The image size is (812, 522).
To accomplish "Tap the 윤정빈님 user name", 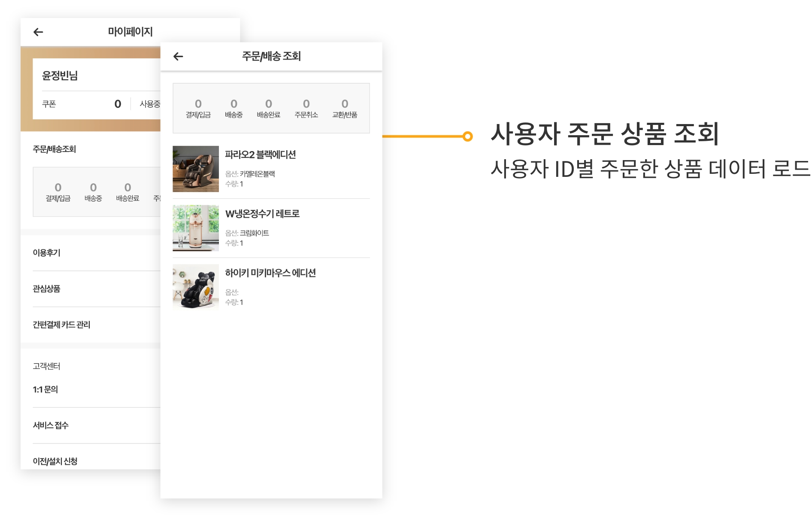I will (x=60, y=76).
